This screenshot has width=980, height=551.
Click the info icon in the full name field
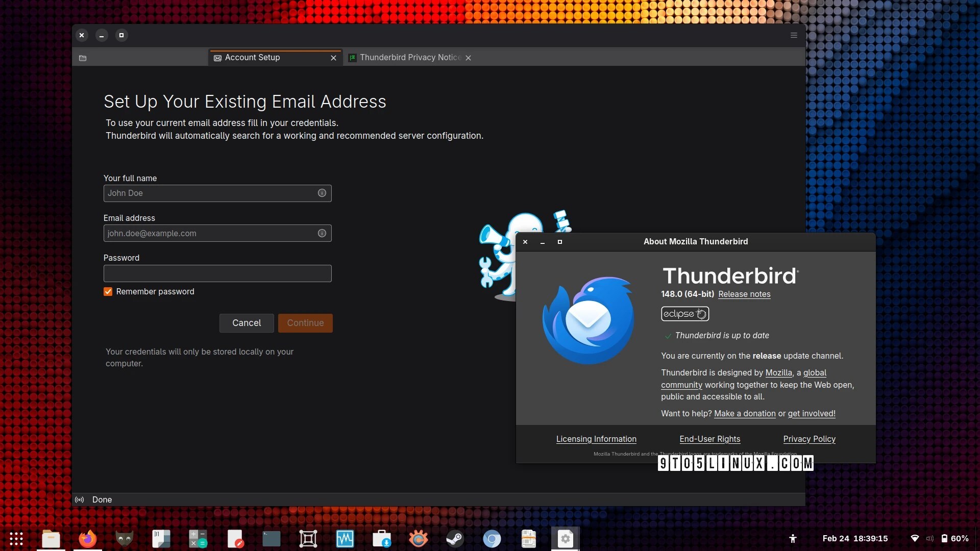322,193
